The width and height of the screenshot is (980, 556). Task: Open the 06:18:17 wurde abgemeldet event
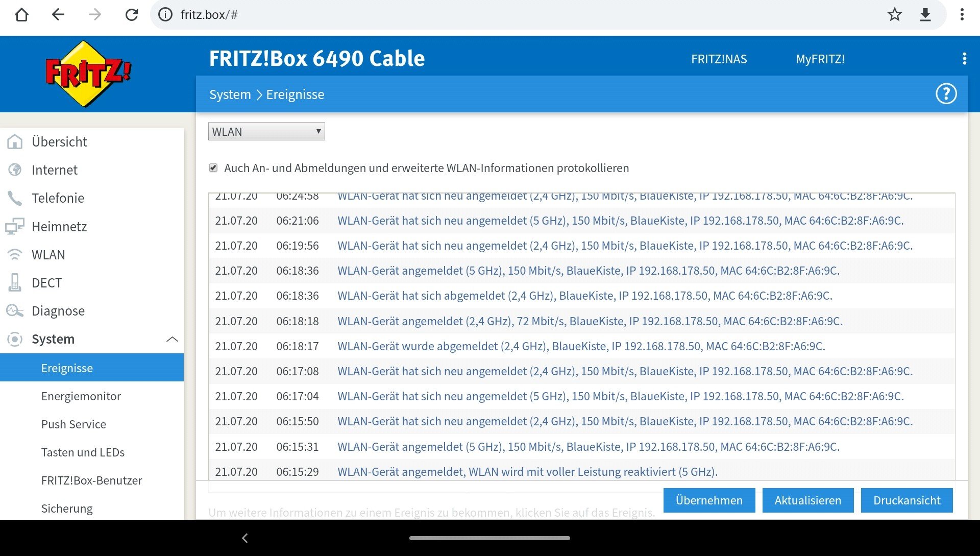pyautogui.click(x=582, y=346)
